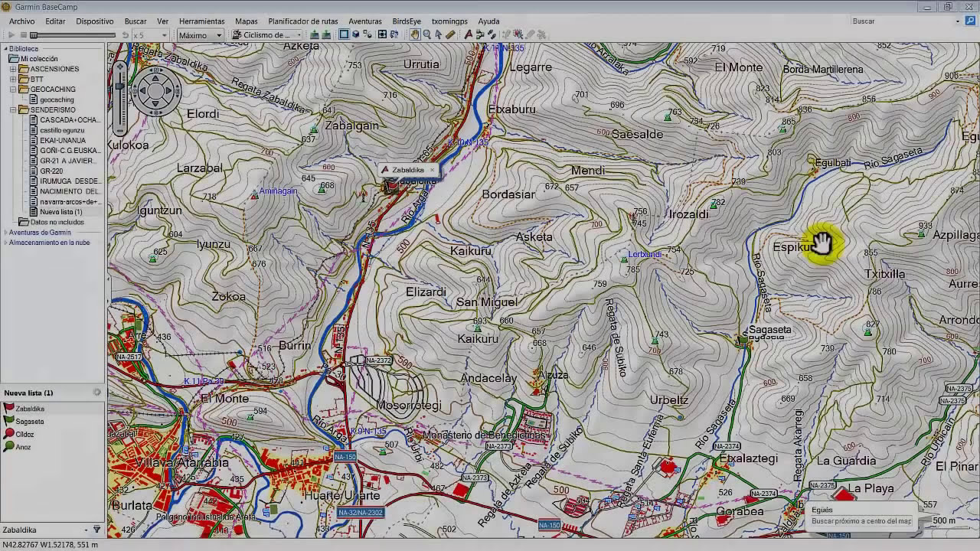Click the Zabaldika waypoint flag on map
The height and width of the screenshot is (551, 980).
[391, 185]
